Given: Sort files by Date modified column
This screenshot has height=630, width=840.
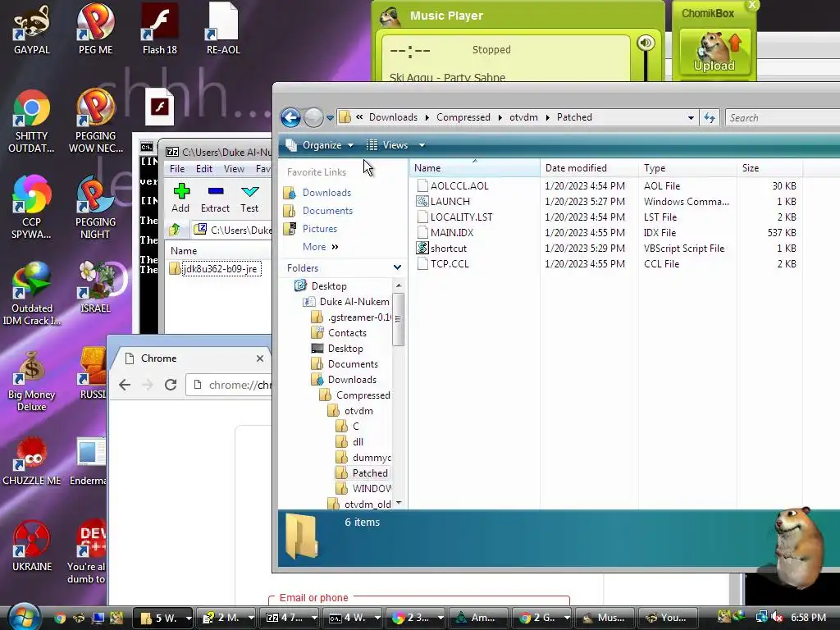Looking at the screenshot, I should pos(589,168).
